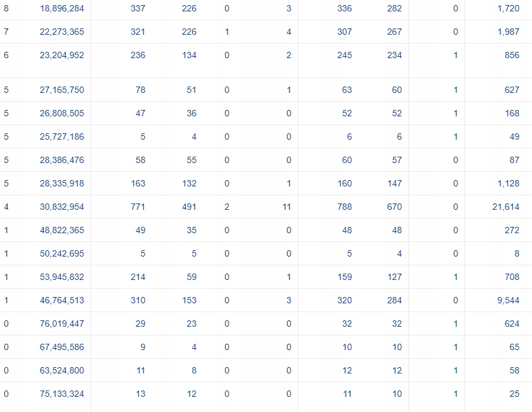Viewport: 532px width, 412px height.
Task: Click the 67,495,586 value
Action: coord(62,347)
